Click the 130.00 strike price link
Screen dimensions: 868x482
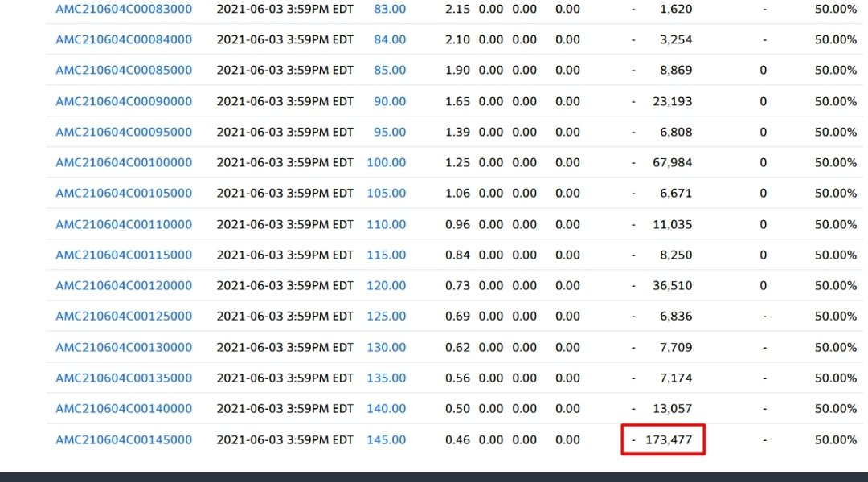pyautogui.click(x=387, y=348)
